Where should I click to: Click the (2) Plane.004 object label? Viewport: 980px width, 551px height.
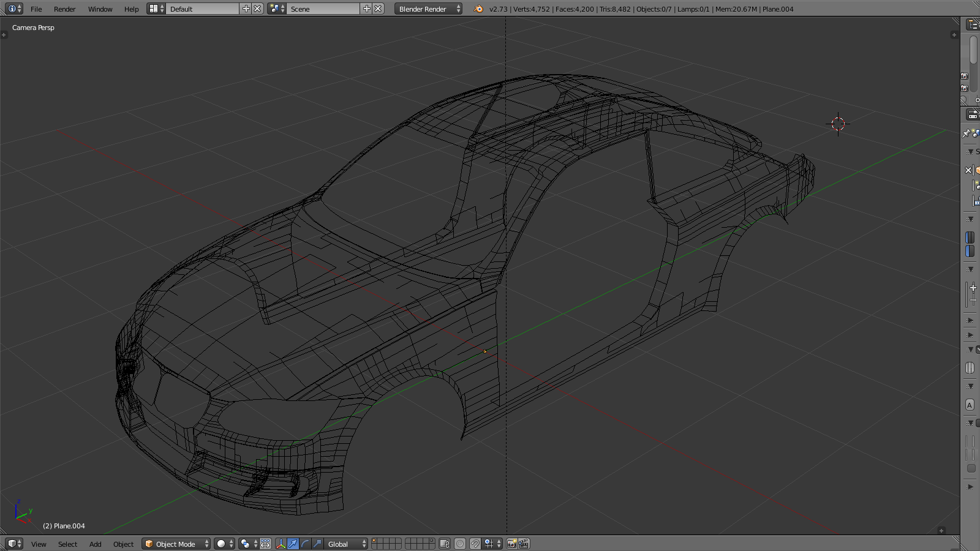[64, 526]
